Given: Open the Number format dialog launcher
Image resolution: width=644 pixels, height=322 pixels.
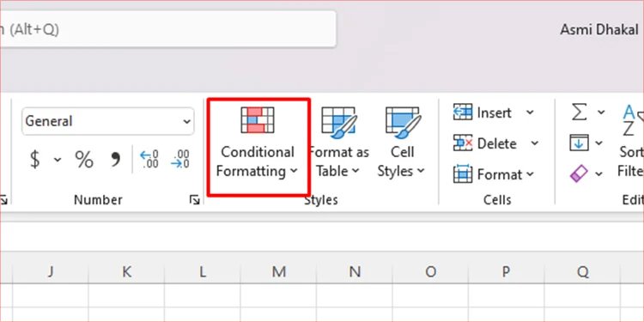Looking at the screenshot, I should (194, 200).
